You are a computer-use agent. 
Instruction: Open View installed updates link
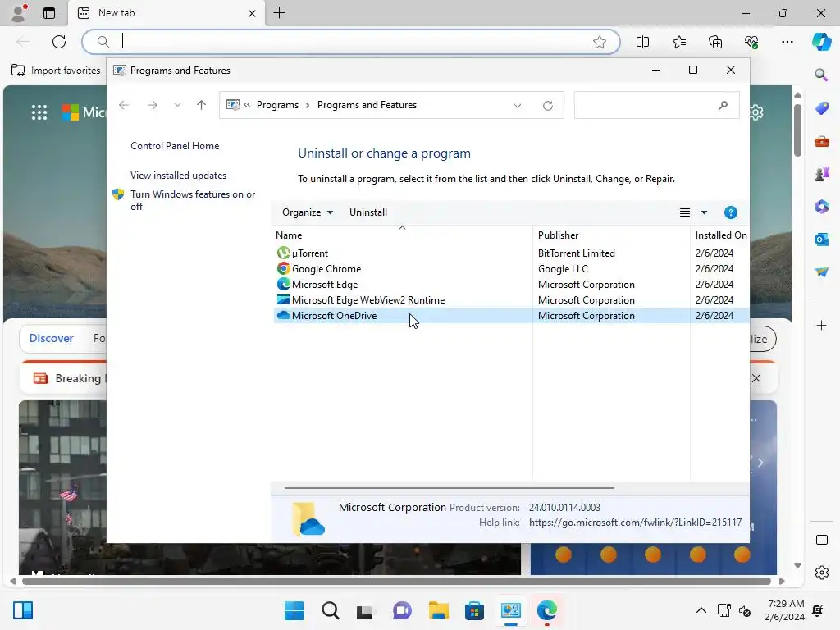[178, 176]
